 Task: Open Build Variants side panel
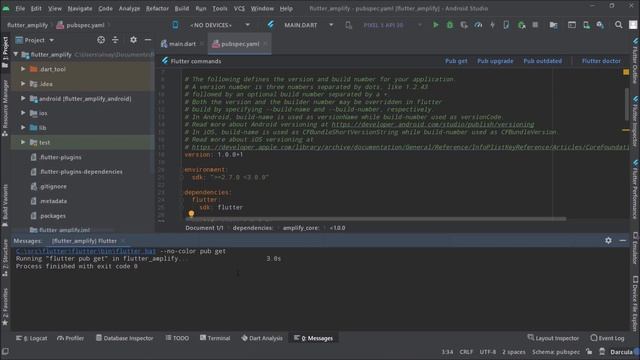[x=5, y=205]
